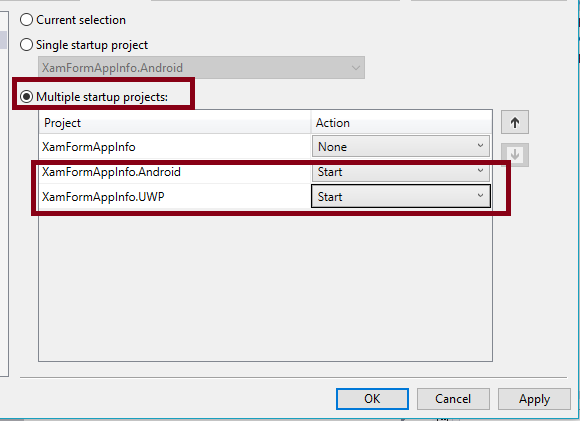This screenshot has height=421, width=581.
Task: Click the Cancel button
Action: click(453, 399)
